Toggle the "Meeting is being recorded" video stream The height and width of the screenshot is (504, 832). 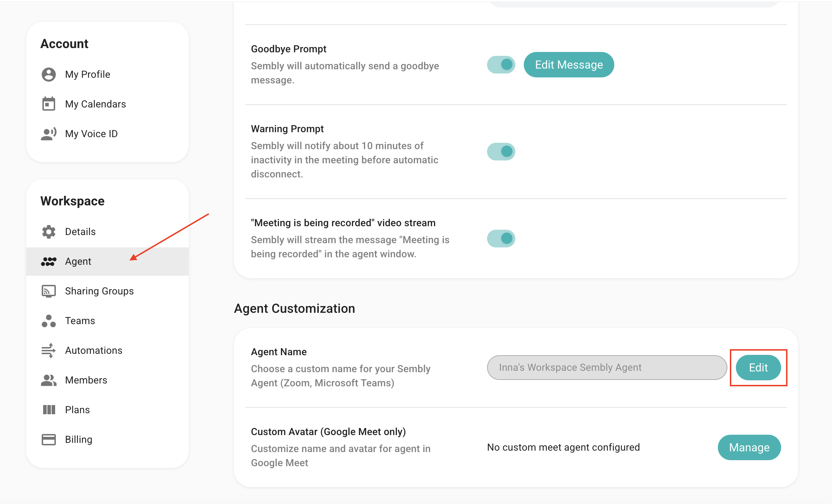[501, 239]
